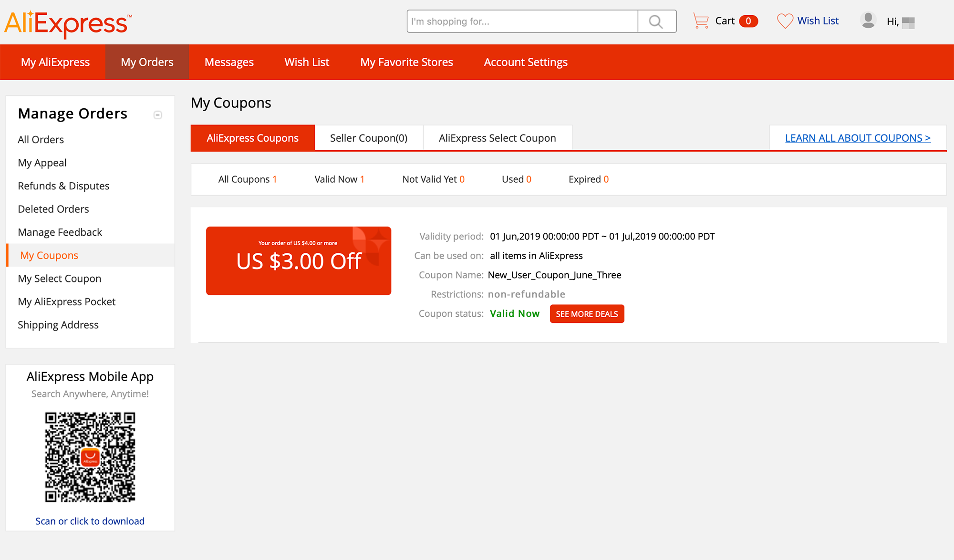Click LEARN ALL ABOUT COUPONS link
The width and height of the screenshot is (954, 560).
858,138
